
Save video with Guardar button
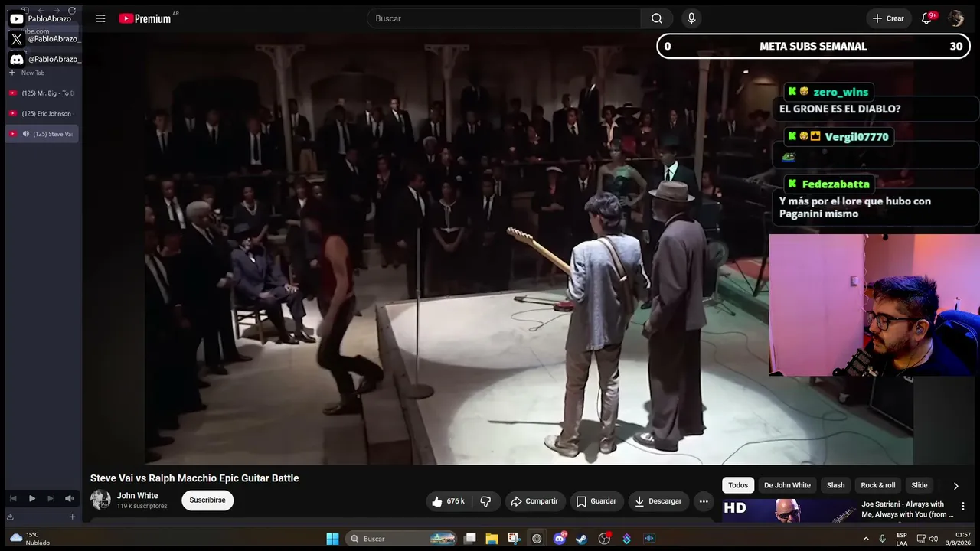coord(596,501)
